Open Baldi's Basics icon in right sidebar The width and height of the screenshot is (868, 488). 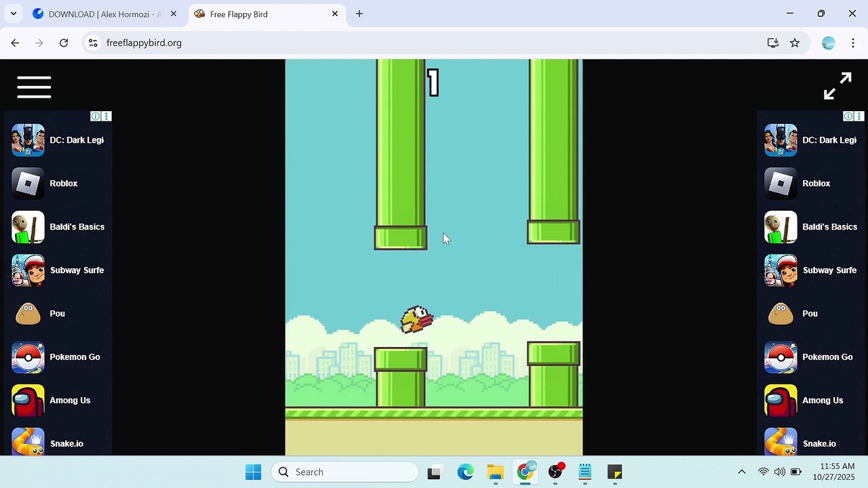click(781, 226)
